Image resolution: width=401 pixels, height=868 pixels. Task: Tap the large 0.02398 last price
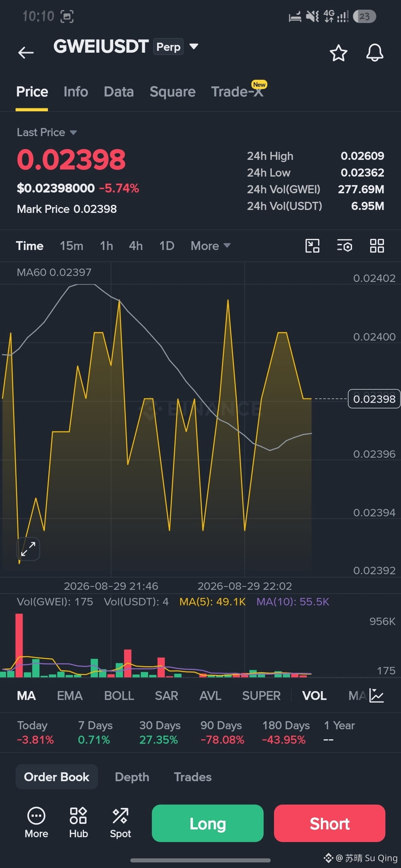click(71, 160)
